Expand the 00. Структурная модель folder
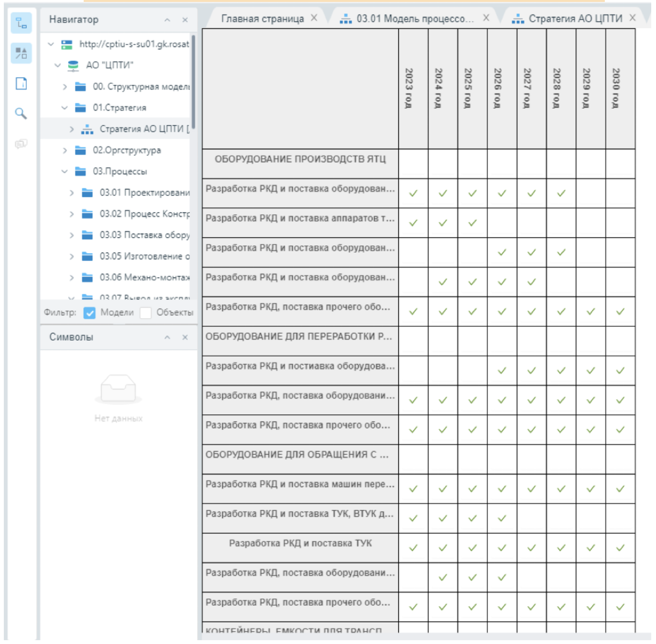 click(x=65, y=87)
